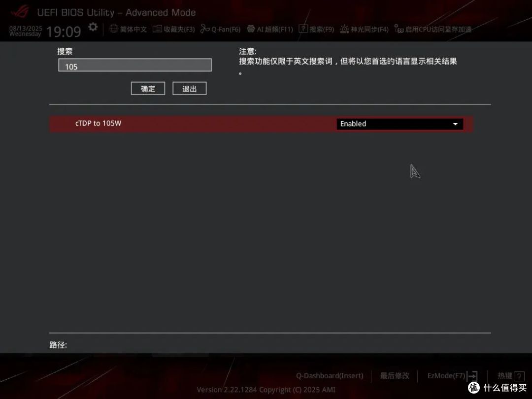Click the globe language icon
The width and height of the screenshot is (532, 399).
pyautogui.click(x=114, y=29)
